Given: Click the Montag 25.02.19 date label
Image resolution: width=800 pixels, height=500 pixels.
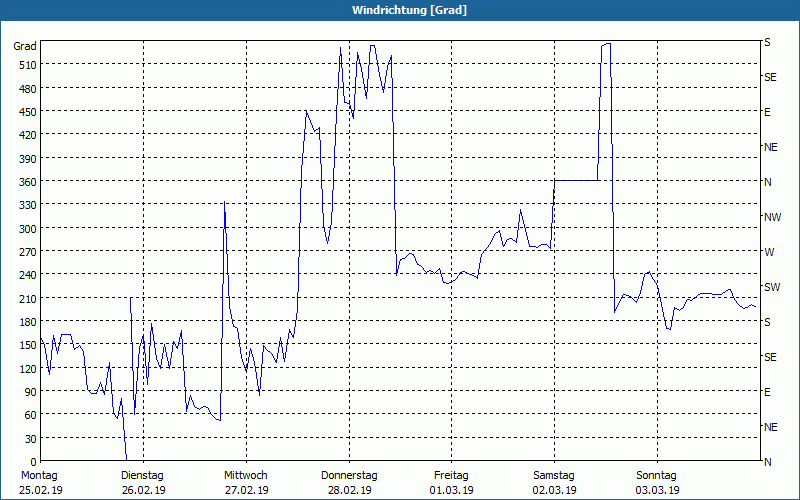Looking at the screenshot, I should [x=39, y=482].
